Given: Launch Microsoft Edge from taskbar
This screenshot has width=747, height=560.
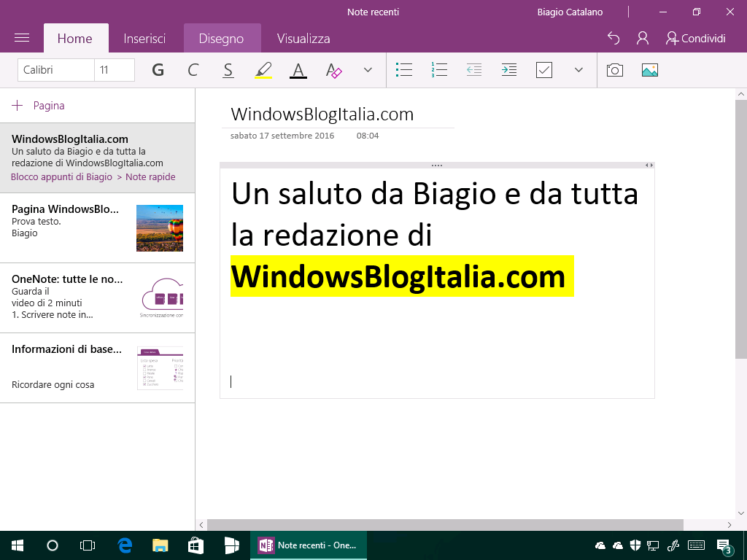Looking at the screenshot, I should click(125, 545).
